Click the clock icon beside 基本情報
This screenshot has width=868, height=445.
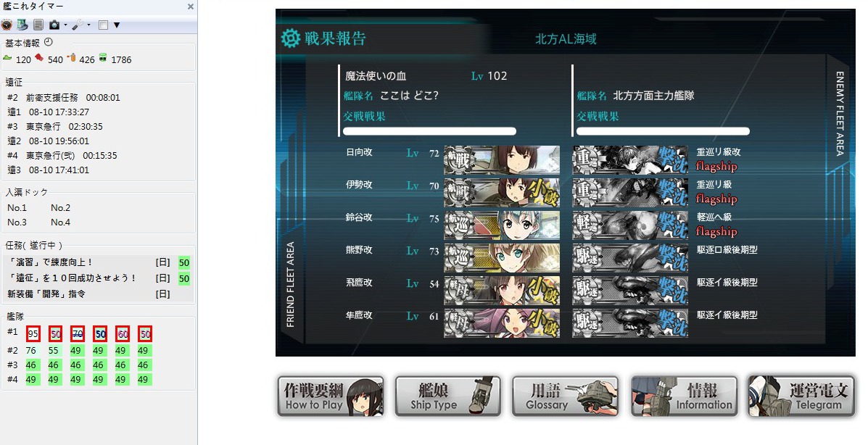point(48,42)
